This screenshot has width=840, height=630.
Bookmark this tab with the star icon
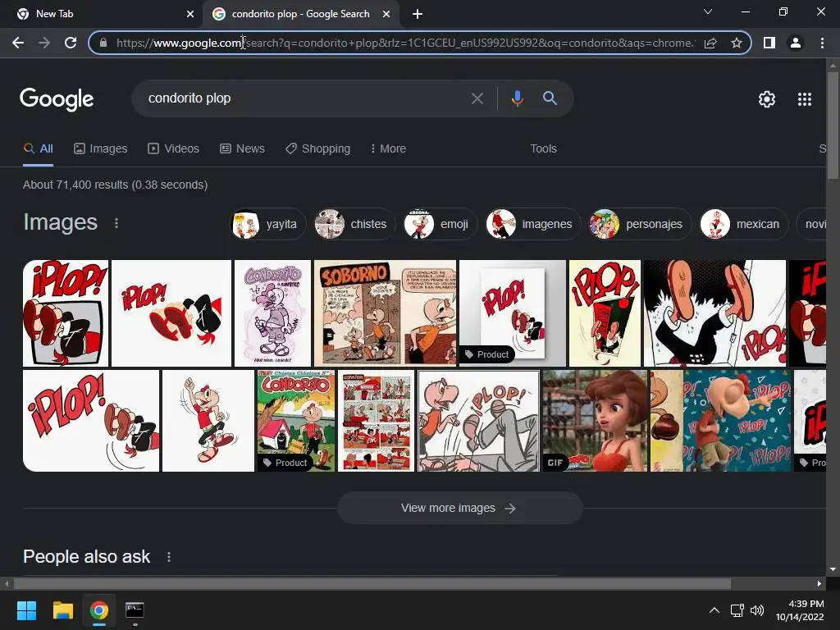click(x=737, y=43)
